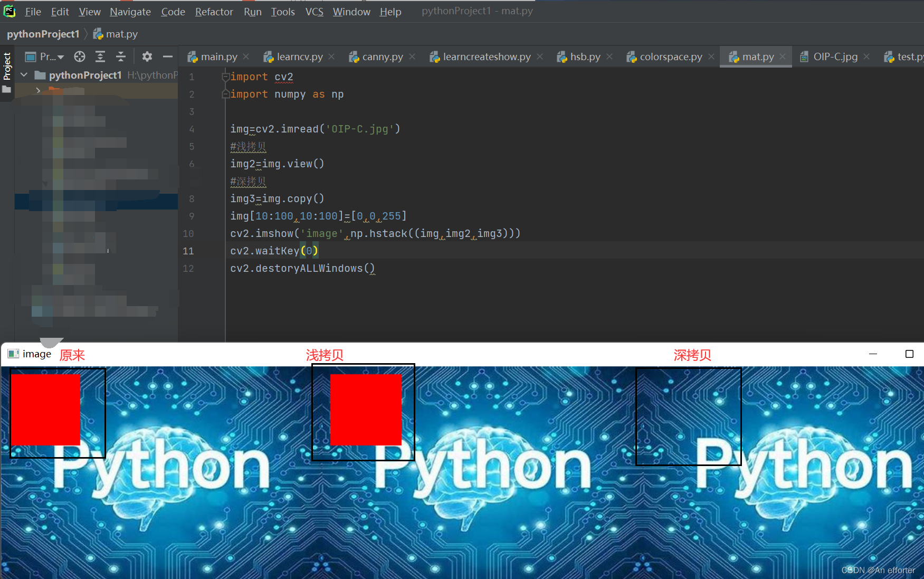The image size is (924, 579).
Task: Click pythonProject1 in the navigation breadcrumb
Action: 43,34
